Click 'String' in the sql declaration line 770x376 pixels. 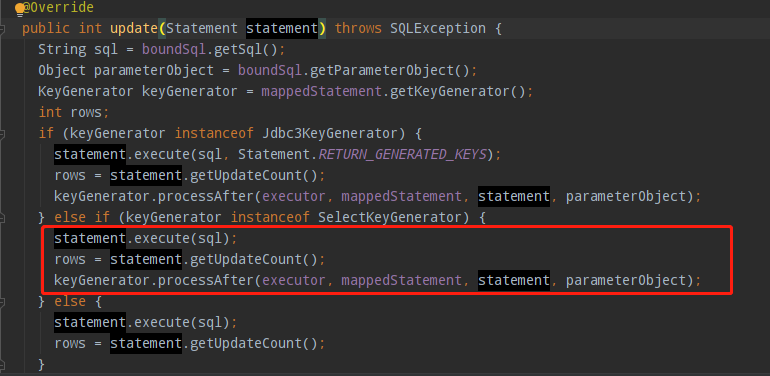62,50
